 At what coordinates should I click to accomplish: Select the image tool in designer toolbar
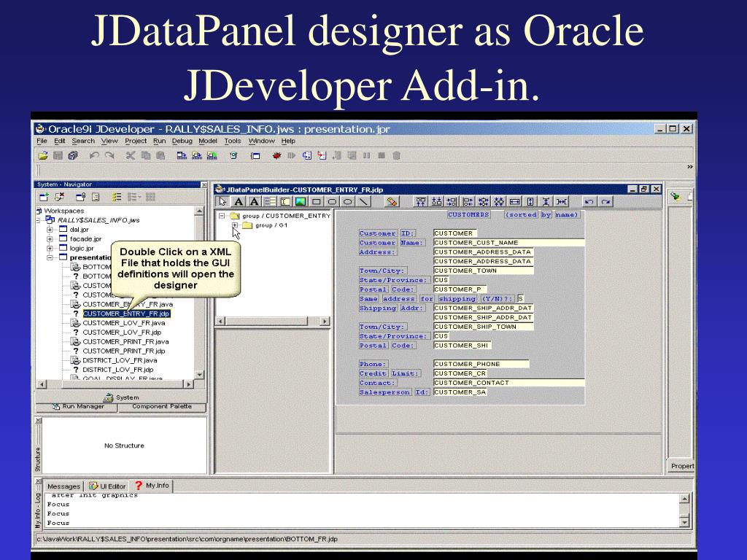pyautogui.click(x=301, y=201)
